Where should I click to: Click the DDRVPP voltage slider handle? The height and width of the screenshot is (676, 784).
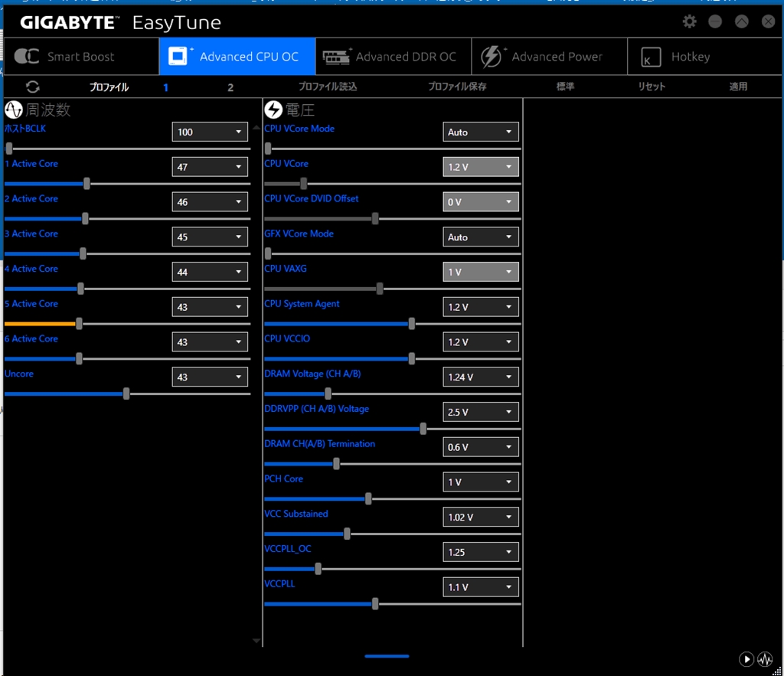[423, 429]
